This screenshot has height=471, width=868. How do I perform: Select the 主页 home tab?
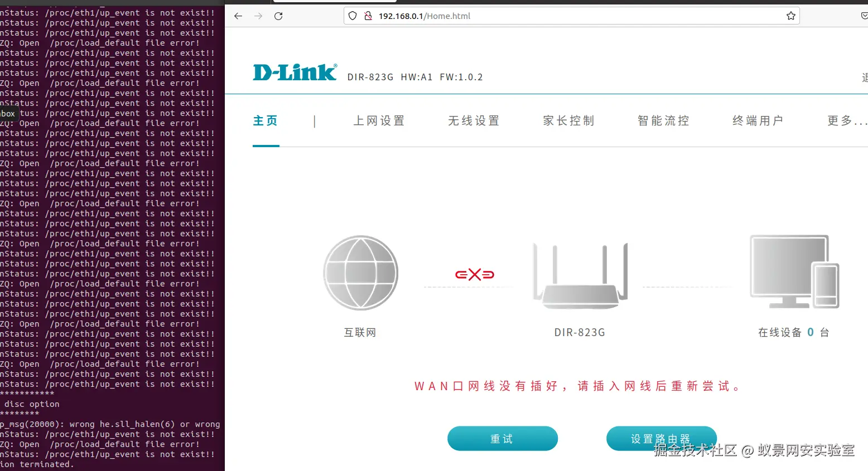[266, 121]
